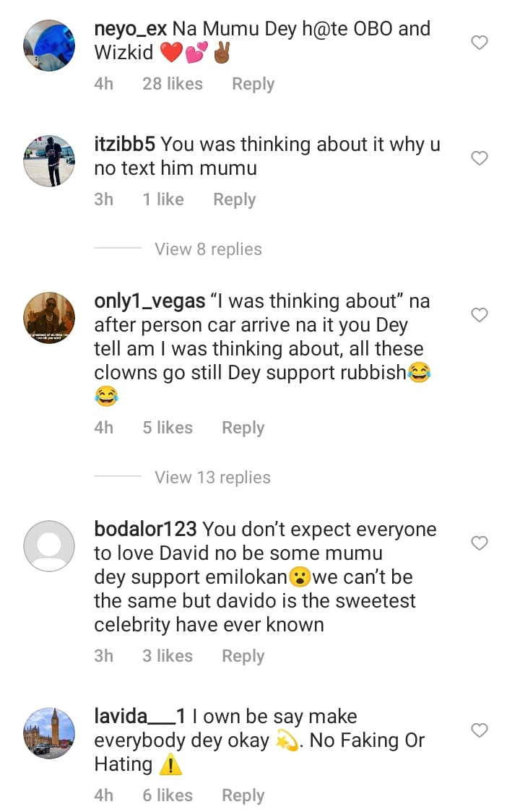Reply to lavida___1's comment
This screenshot has height=812, width=520.
[243, 795]
